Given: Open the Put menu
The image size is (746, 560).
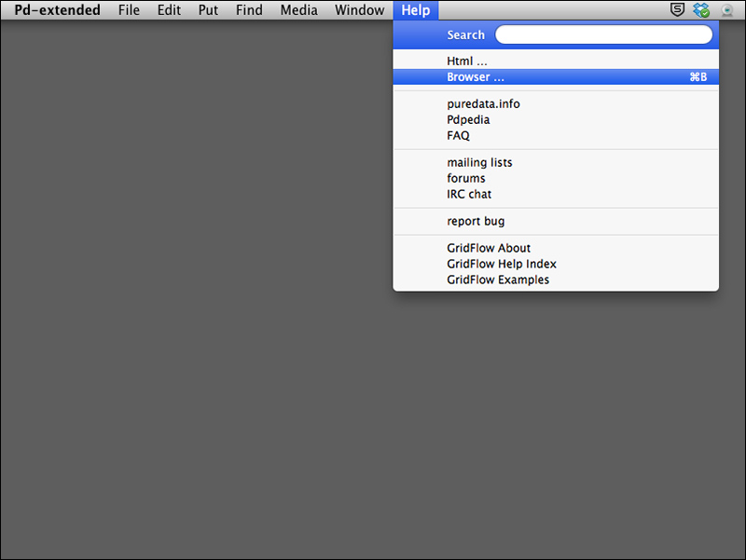Looking at the screenshot, I should [208, 10].
